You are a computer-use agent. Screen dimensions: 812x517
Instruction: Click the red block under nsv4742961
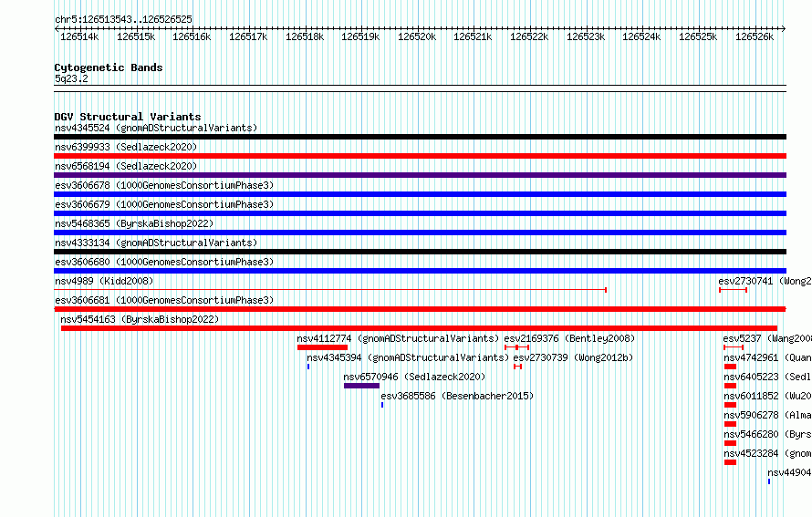(730, 367)
